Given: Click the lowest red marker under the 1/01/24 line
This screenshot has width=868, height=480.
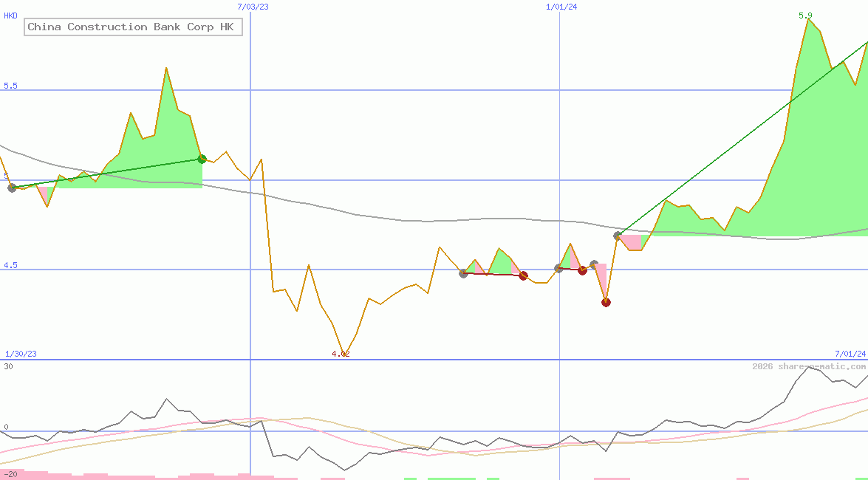Looking at the screenshot, I should tap(606, 301).
